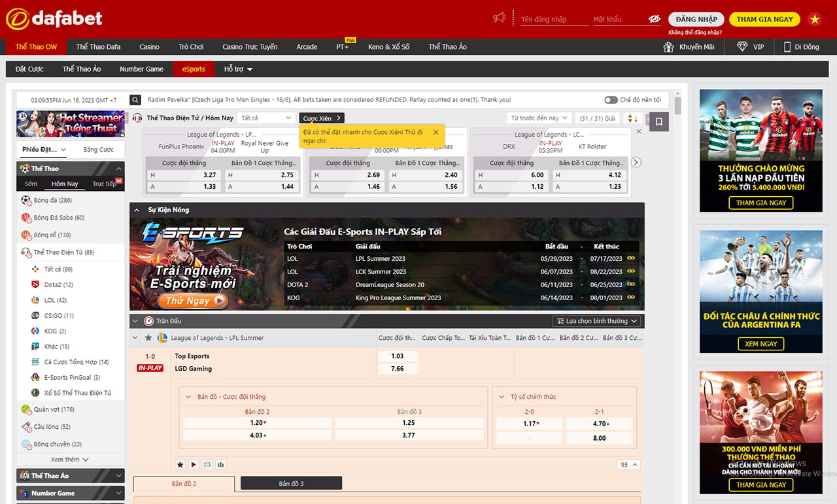Toggle password visibility eye icon
This screenshot has height=504, width=837.
pos(654,20)
